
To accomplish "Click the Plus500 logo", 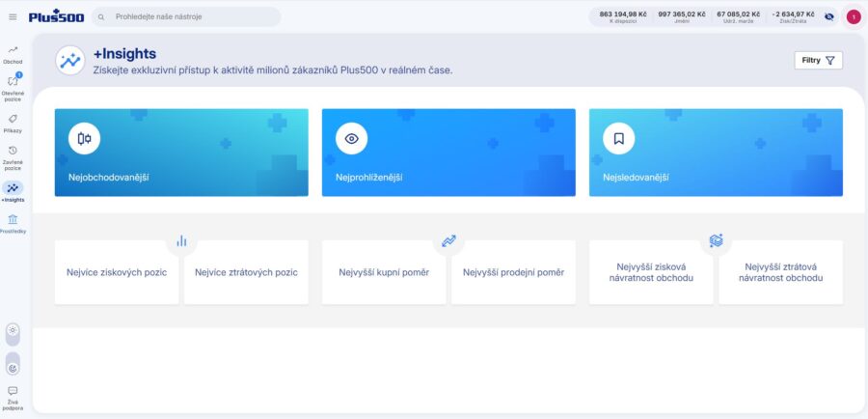I will tap(57, 16).
